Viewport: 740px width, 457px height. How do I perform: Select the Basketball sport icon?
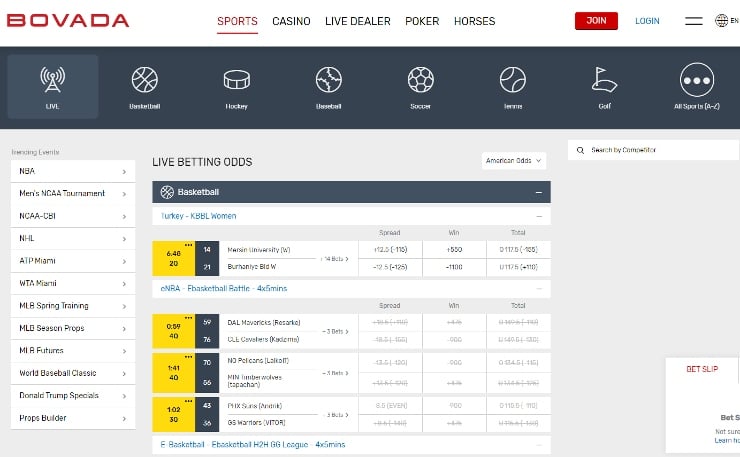coord(144,79)
